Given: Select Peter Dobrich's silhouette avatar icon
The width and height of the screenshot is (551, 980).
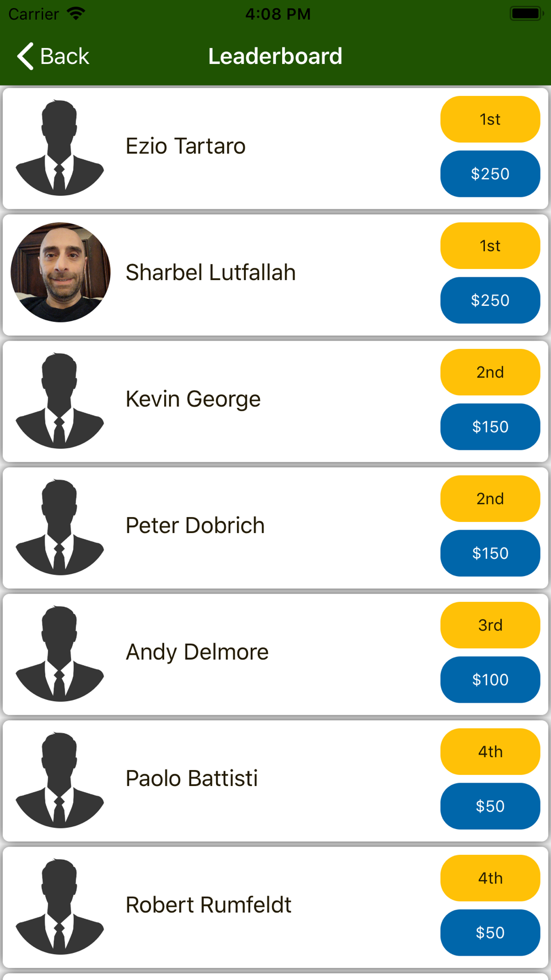Looking at the screenshot, I should tap(60, 527).
